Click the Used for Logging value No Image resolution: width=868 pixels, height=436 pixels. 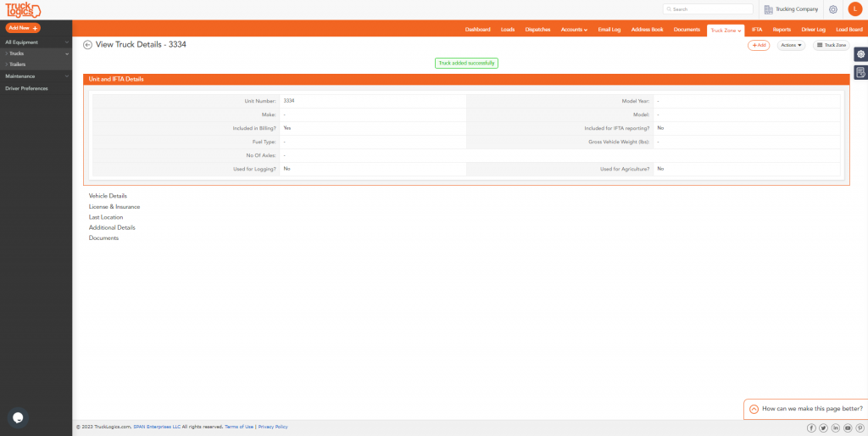click(287, 169)
